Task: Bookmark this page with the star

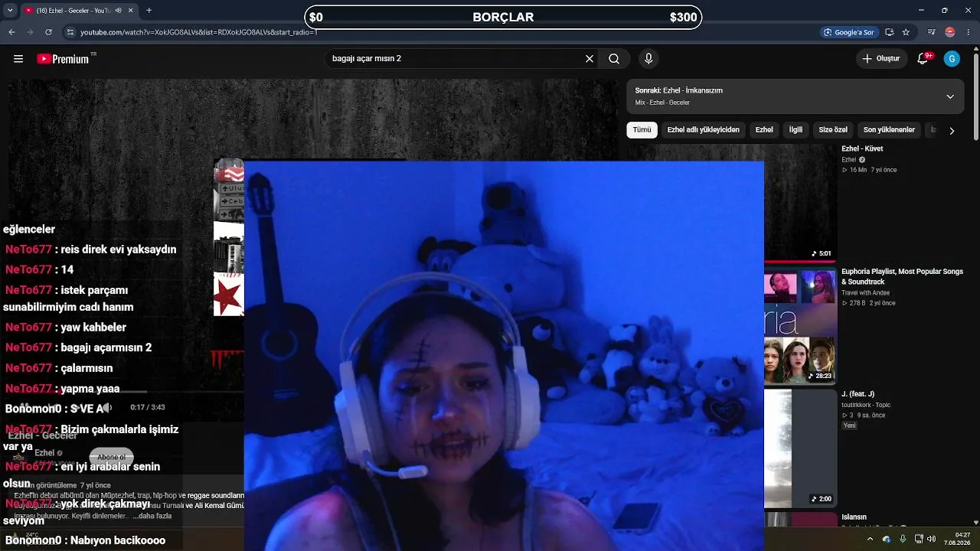Action: pos(906,32)
